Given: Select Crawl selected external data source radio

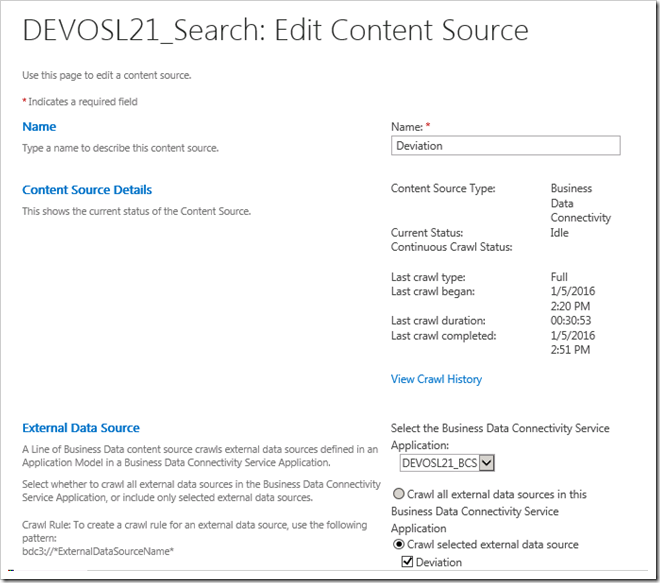Looking at the screenshot, I should [x=398, y=544].
